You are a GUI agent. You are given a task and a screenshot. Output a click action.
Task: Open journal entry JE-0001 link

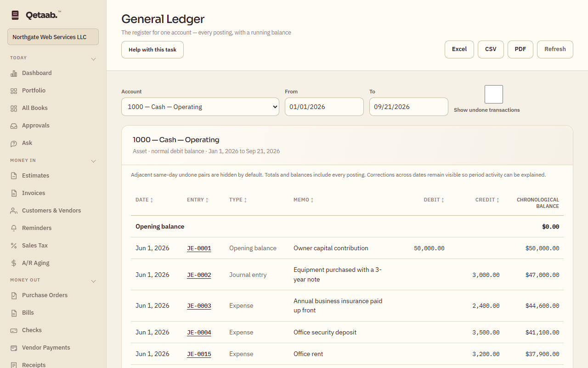click(x=199, y=248)
